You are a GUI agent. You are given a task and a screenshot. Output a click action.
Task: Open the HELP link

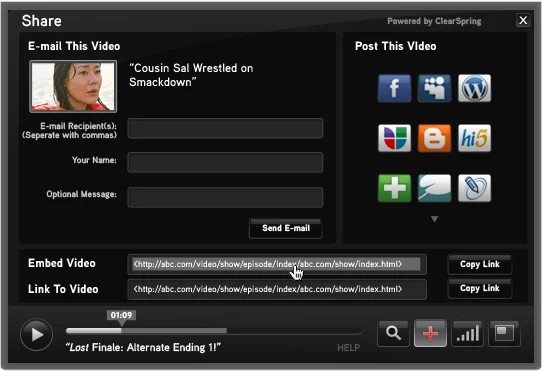click(348, 347)
